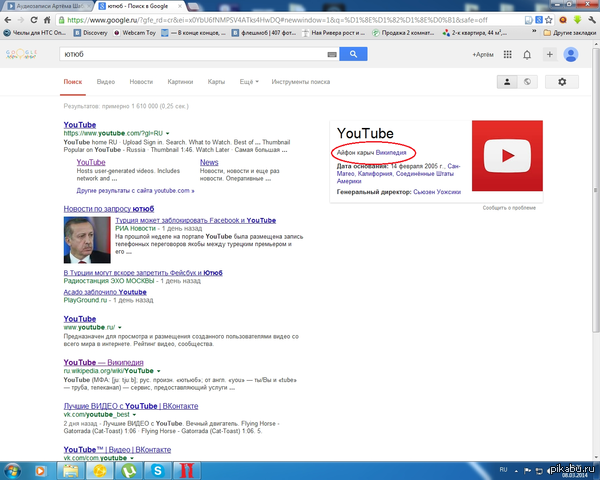Open the Discovery bookmark

(91, 33)
